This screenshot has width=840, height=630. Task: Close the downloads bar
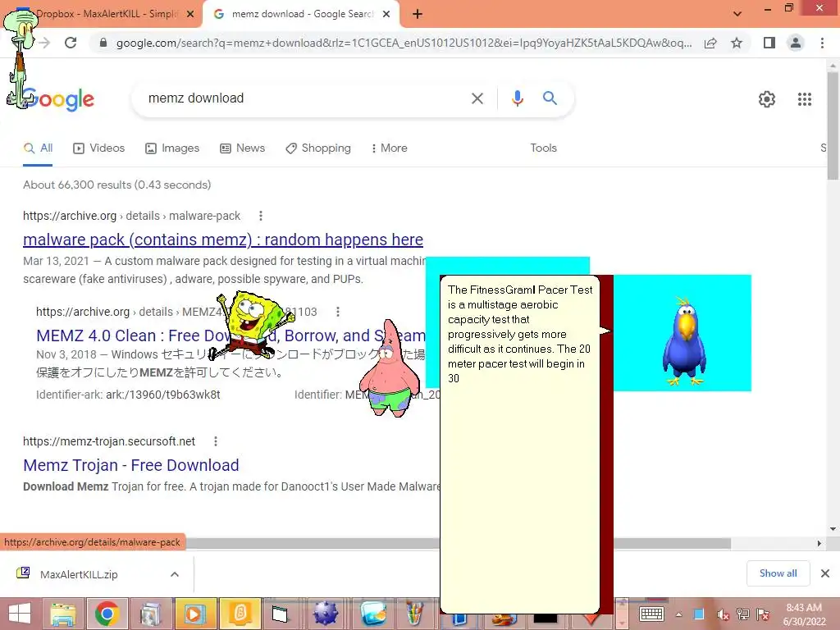pos(825,573)
